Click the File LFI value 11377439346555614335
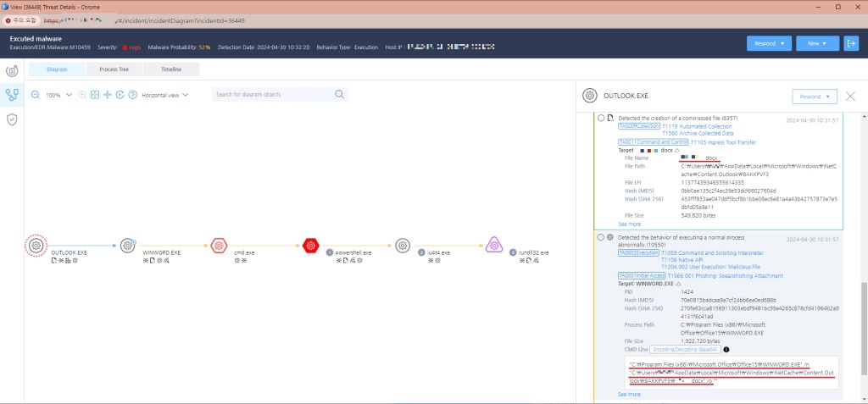 click(712, 182)
